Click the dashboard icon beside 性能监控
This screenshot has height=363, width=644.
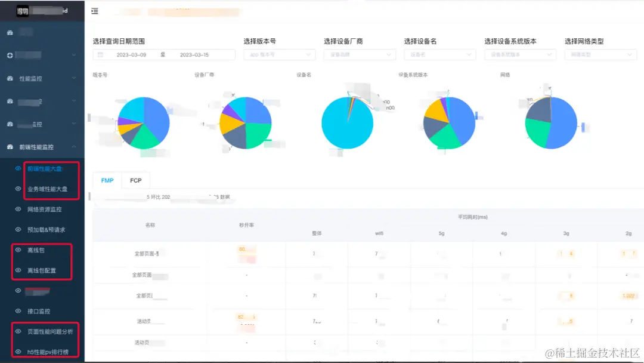pos(10,78)
